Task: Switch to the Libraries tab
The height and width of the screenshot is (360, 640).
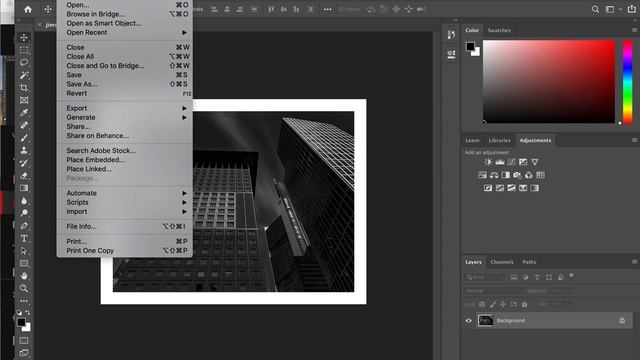Action: tap(500, 140)
